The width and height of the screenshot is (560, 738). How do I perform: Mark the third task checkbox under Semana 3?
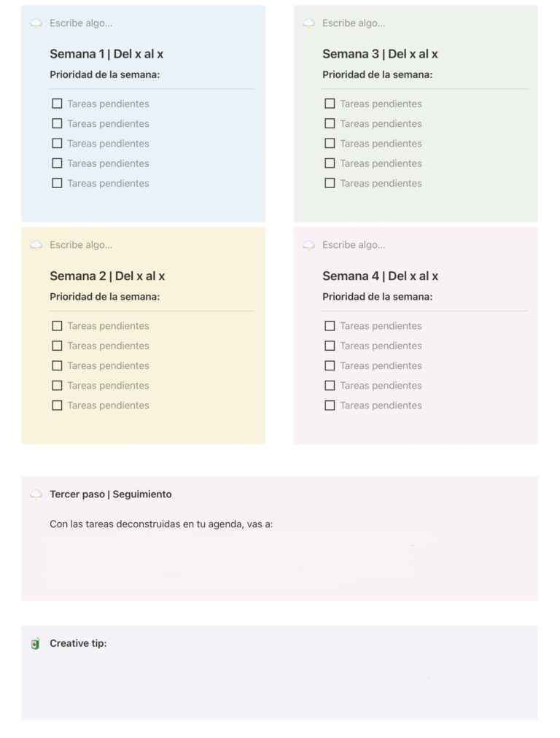[330, 144]
